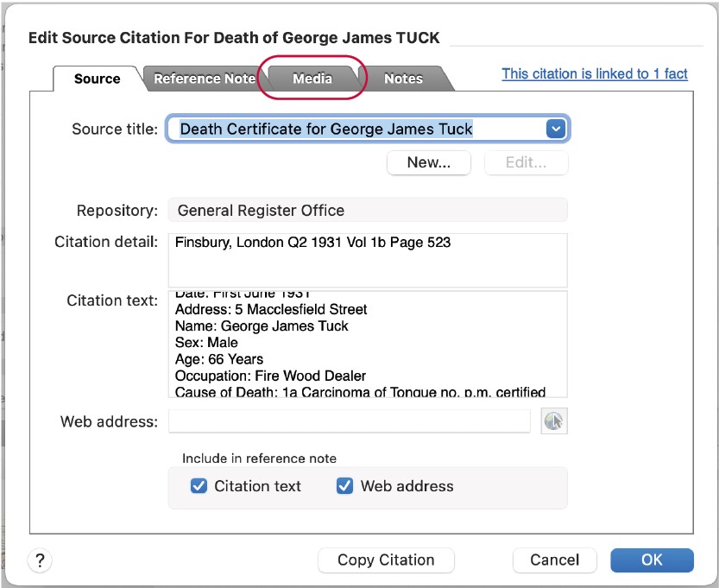Click in the Source title text field
This screenshot has height=588, width=719.
coord(354,129)
